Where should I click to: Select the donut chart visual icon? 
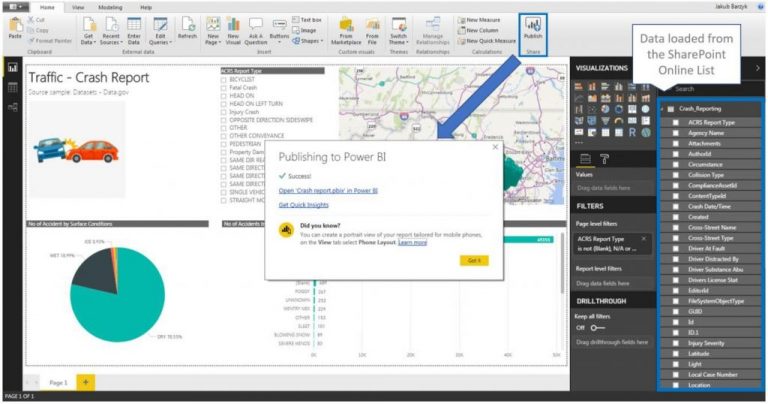619,109
